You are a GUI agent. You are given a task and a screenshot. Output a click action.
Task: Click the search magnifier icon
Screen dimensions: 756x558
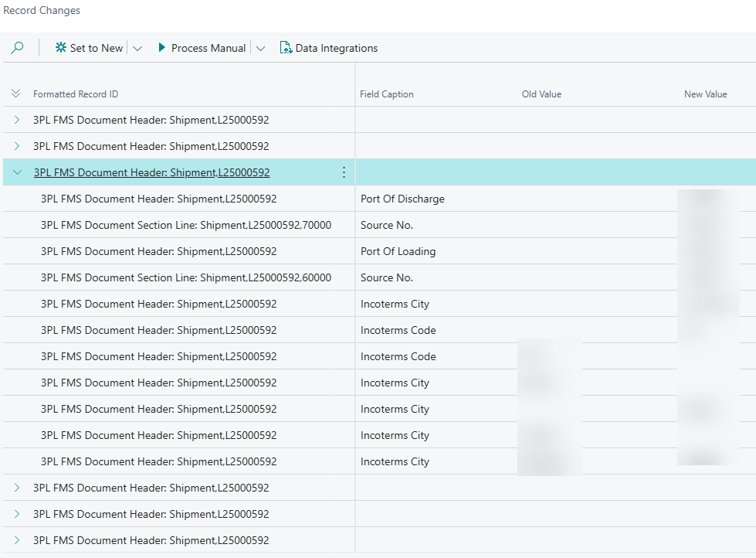17,48
